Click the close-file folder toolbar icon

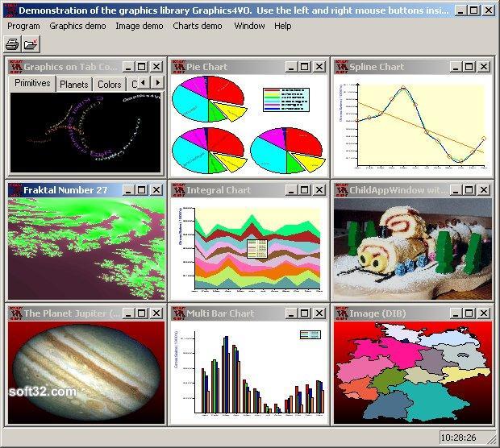click(31, 44)
